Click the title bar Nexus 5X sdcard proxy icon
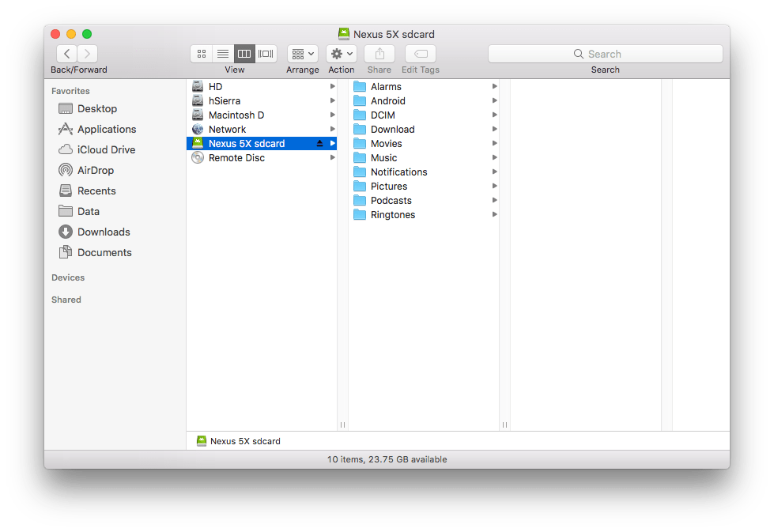 click(344, 34)
